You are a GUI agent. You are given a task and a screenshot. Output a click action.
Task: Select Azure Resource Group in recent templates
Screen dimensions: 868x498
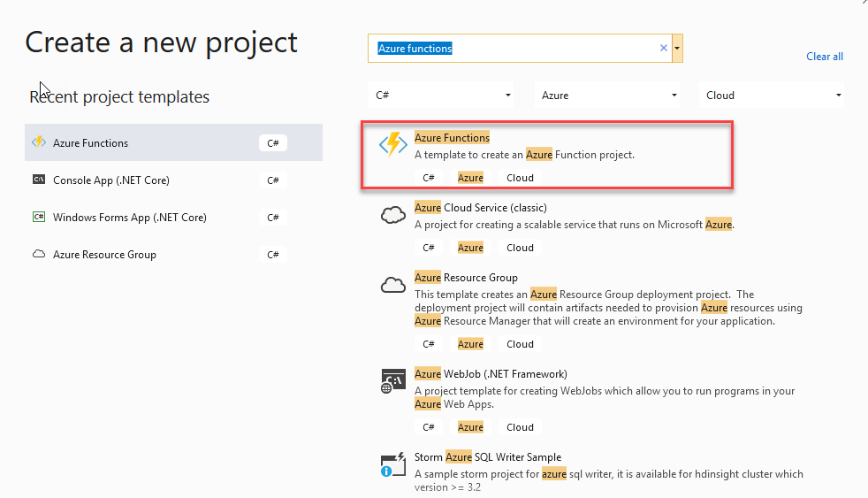point(173,254)
